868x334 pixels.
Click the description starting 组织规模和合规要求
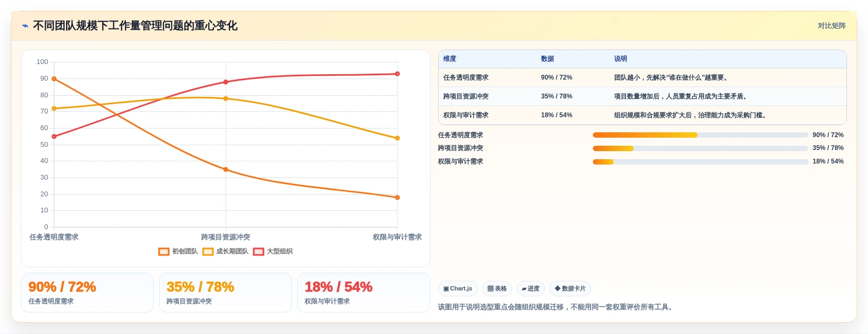[x=691, y=116]
